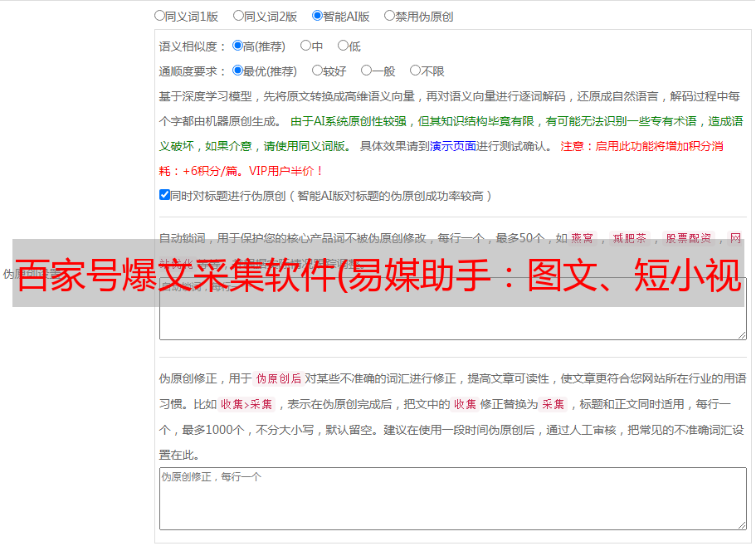756x546 pixels.
Task: Grab the 自动锁词 textarea resize handle
Action: [x=742, y=335]
